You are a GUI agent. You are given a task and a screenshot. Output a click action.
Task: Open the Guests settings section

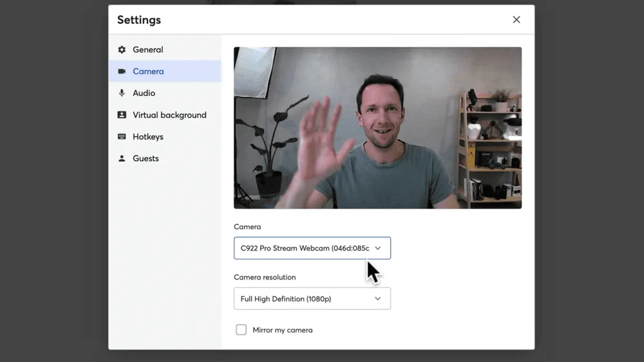(146, 158)
